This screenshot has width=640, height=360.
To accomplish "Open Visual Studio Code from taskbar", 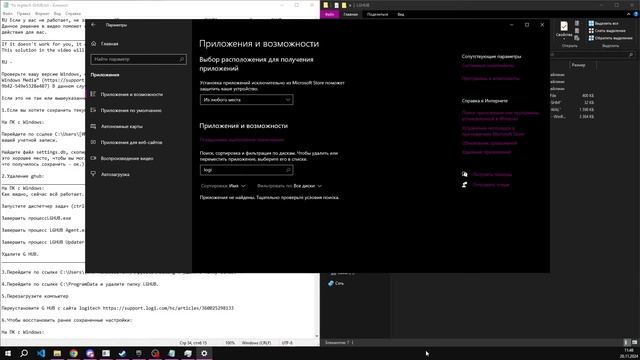I will (41, 353).
